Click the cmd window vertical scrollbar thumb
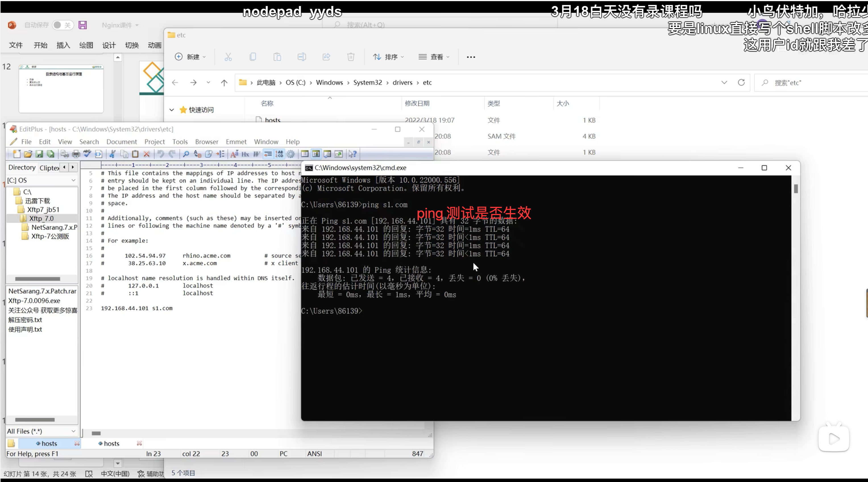This screenshot has height=482, width=868. click(796, 189)
